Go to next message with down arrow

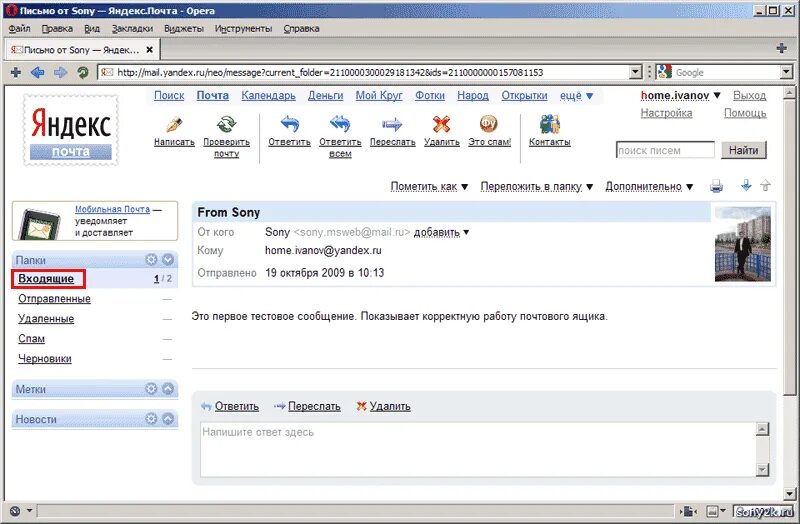(x=746, y=186)
